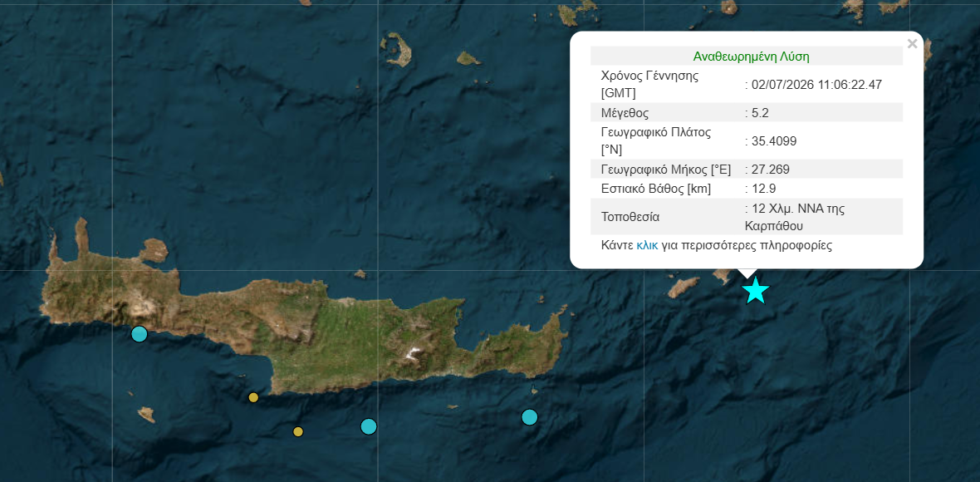Select the popup title Αναθεωρημένη Λύση

752,57
